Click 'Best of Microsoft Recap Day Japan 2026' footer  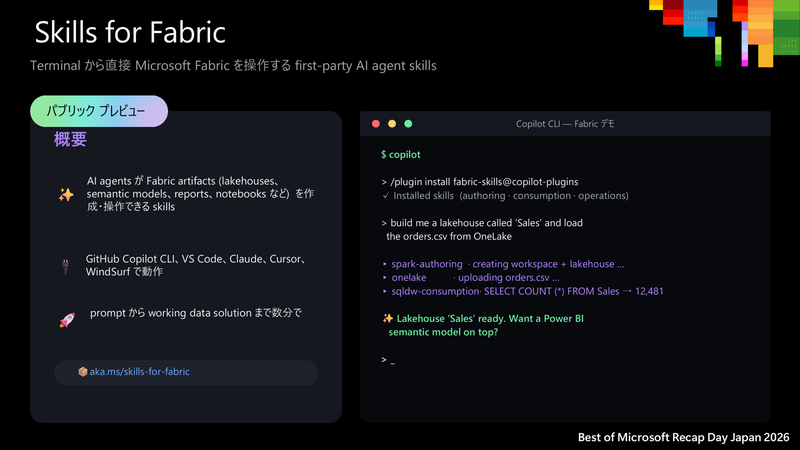point(684,437)
